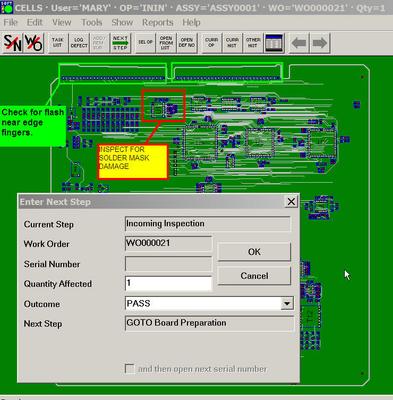
Task: Click the red highlighted component box on board
Action: coord(163,105)
